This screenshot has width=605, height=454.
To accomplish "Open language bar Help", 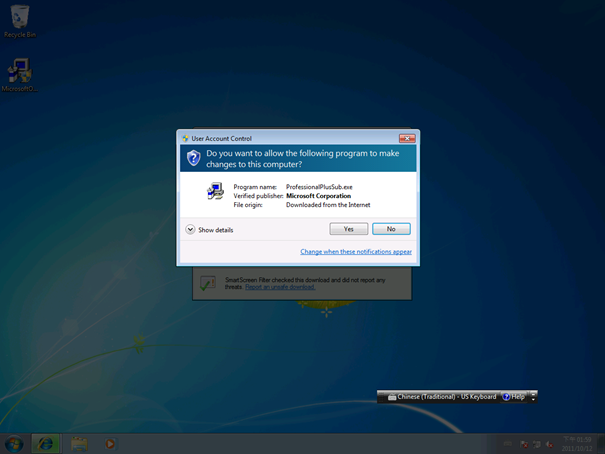I will click(x=514, y=397).
